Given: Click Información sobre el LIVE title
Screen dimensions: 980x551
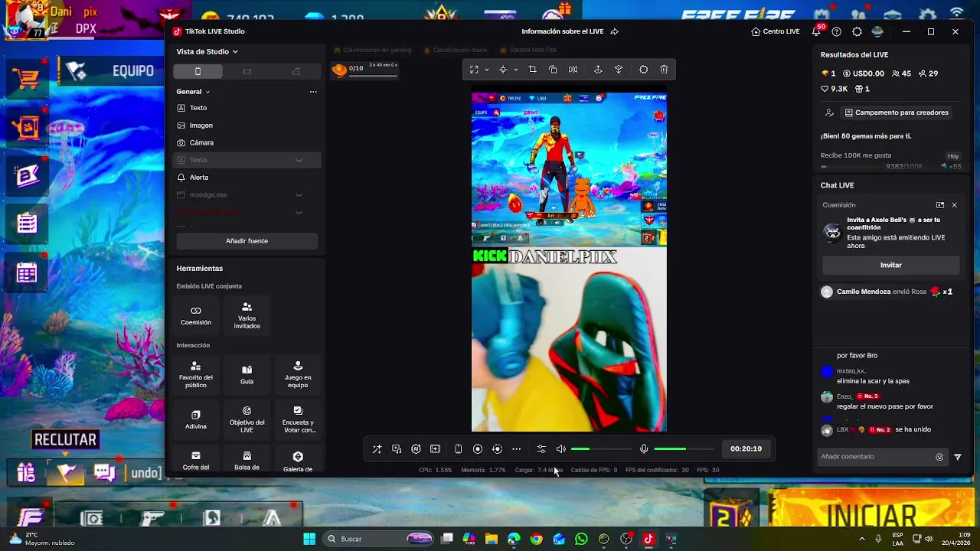Looking at the screenshot, I should click(563, 31).
